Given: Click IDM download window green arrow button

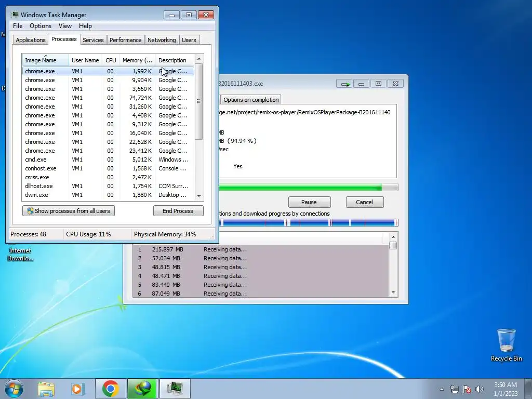Looking at the screenshot, I should (x=344, y=84).
